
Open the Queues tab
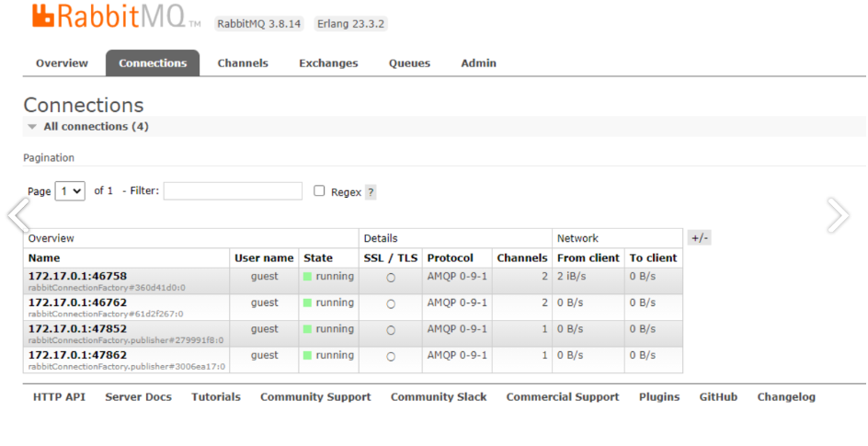point(409,63)
